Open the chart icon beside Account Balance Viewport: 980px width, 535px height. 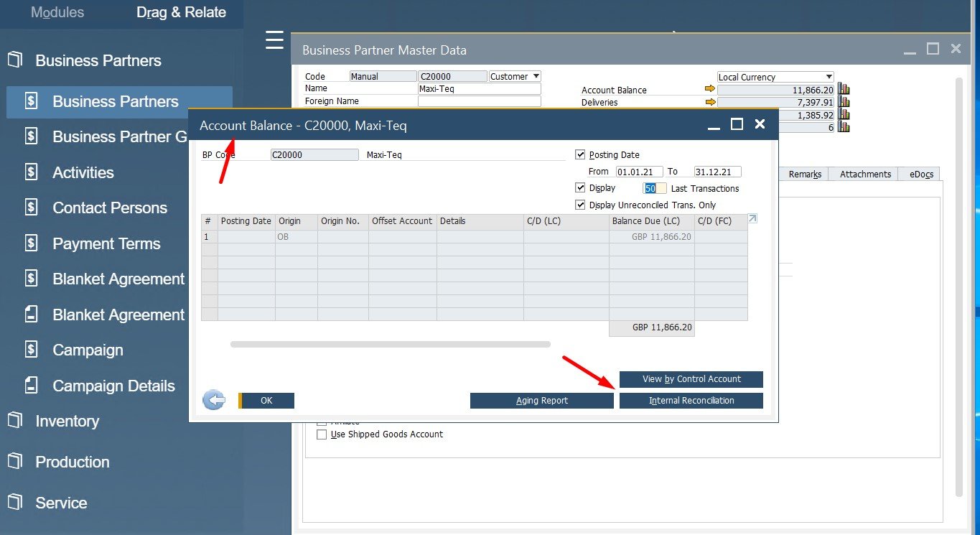click(x=844, y=90)
